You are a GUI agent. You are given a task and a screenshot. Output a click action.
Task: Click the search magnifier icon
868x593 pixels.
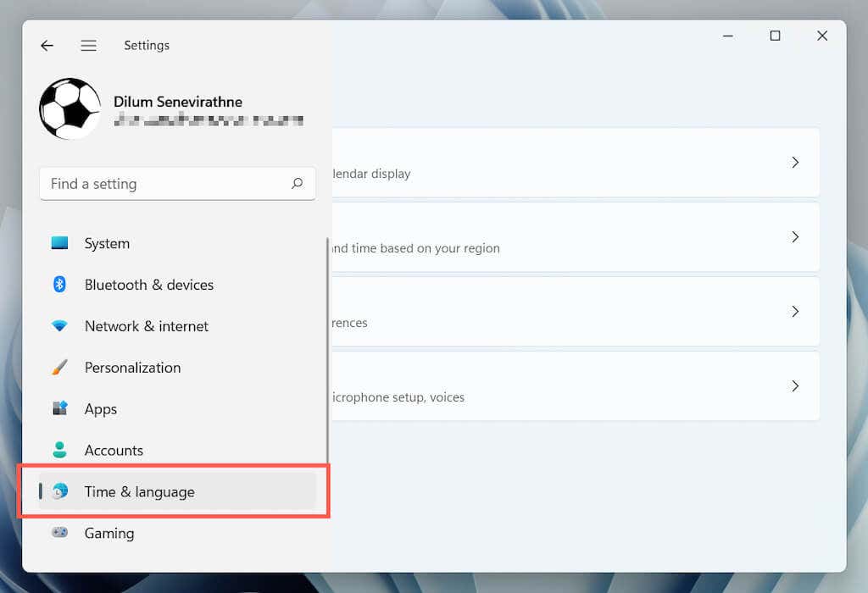298,183
